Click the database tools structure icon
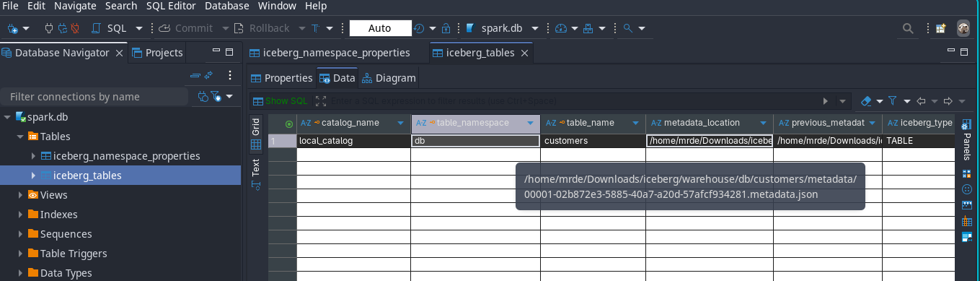This screenshot has height=281, width=980. [x=588, y=29]
